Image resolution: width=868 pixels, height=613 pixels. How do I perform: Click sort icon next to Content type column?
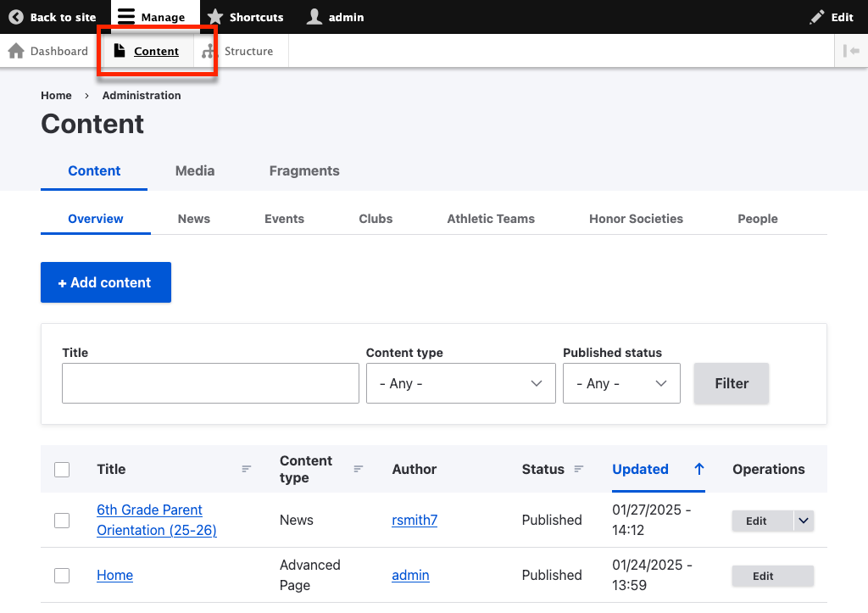pos(359,469)
